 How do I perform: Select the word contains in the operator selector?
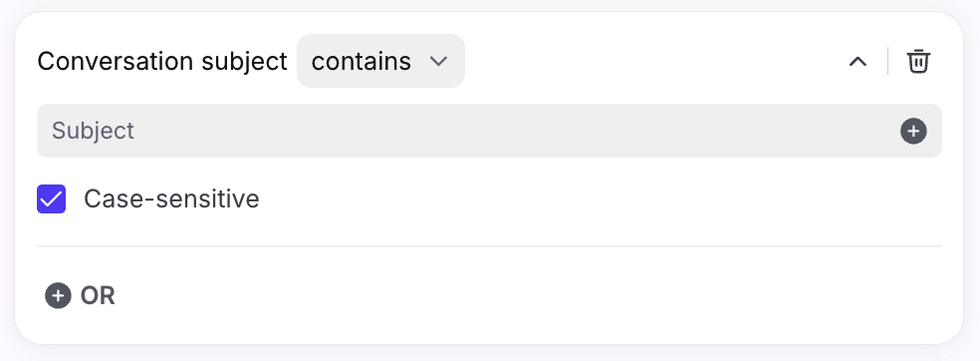pyautogui.click(x=362, y=61)
